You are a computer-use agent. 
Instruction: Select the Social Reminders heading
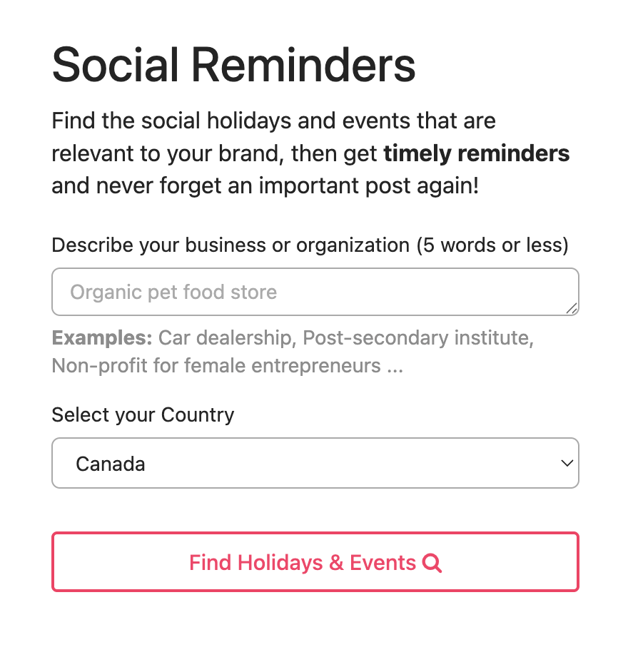click(x=233, y=65)
